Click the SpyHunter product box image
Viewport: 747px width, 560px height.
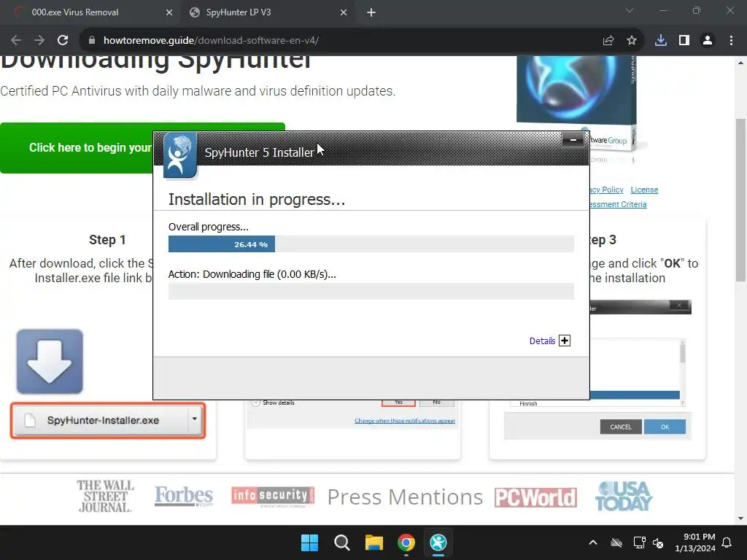(x=576, y=90)
